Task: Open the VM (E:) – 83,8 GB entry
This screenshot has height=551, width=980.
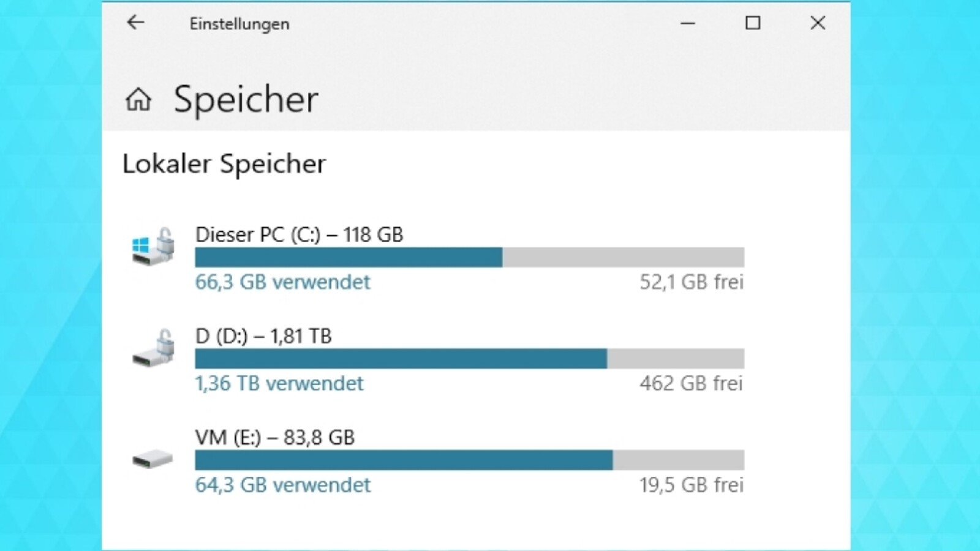Action: 274,438
